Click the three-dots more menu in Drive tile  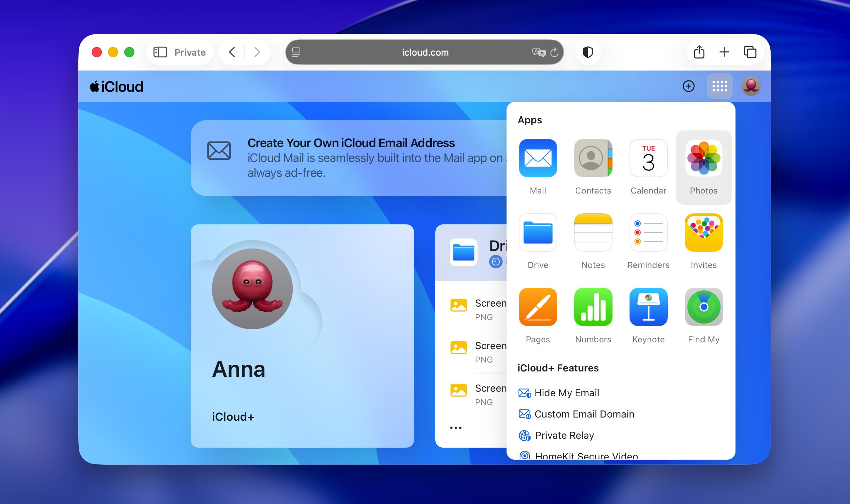[455, 428]
